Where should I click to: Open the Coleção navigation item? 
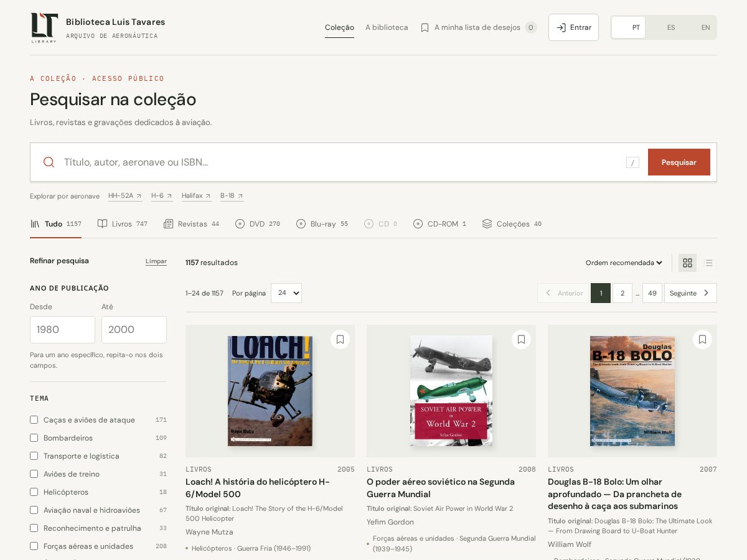[339, 27]
